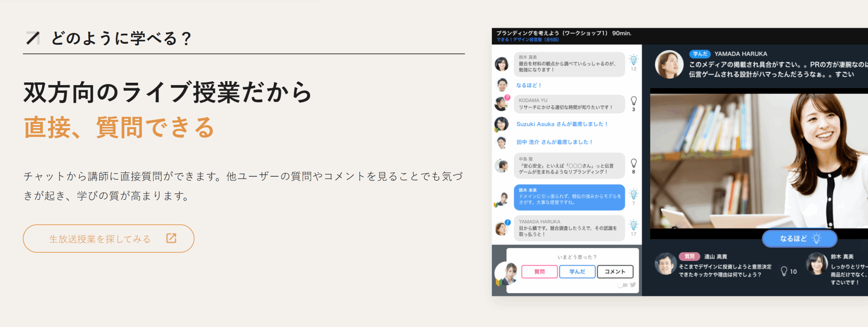The height and width of the screenshot is (327, 868).
Task: Click the lightbulb icon with count 7
Action: pos(633,194)
